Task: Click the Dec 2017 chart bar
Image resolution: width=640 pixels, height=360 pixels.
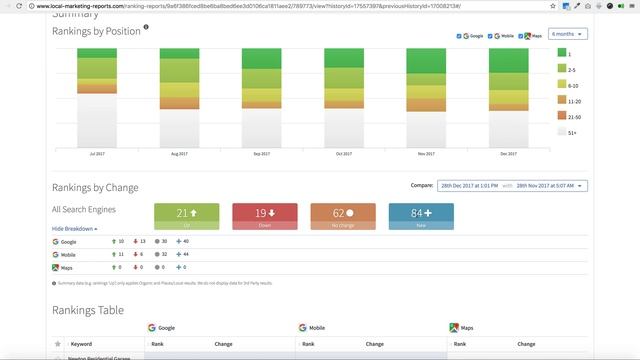Action: click(x=509, y=98)
